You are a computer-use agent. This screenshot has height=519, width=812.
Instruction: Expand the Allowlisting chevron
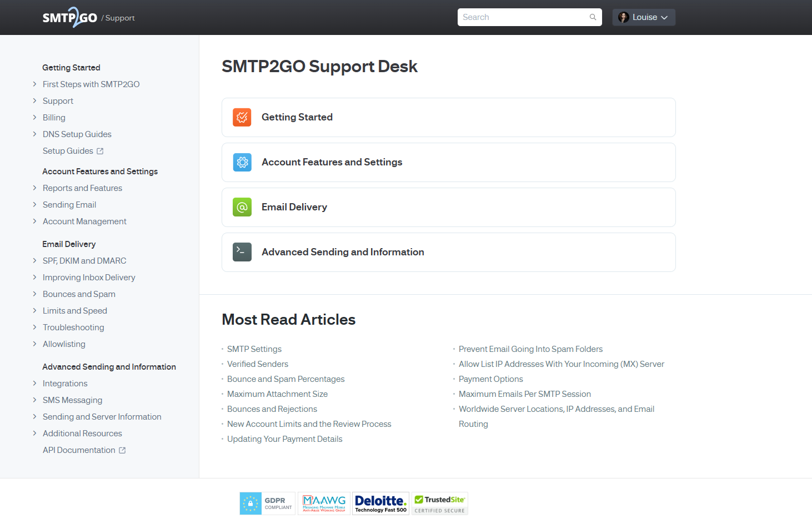pyautogui.click(x=34, y=344)
